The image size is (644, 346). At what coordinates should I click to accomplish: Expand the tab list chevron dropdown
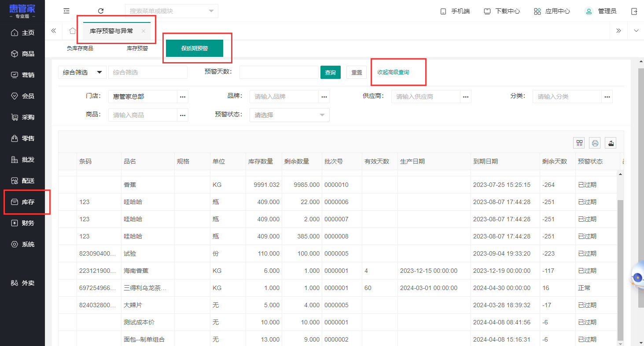point(636,30)
